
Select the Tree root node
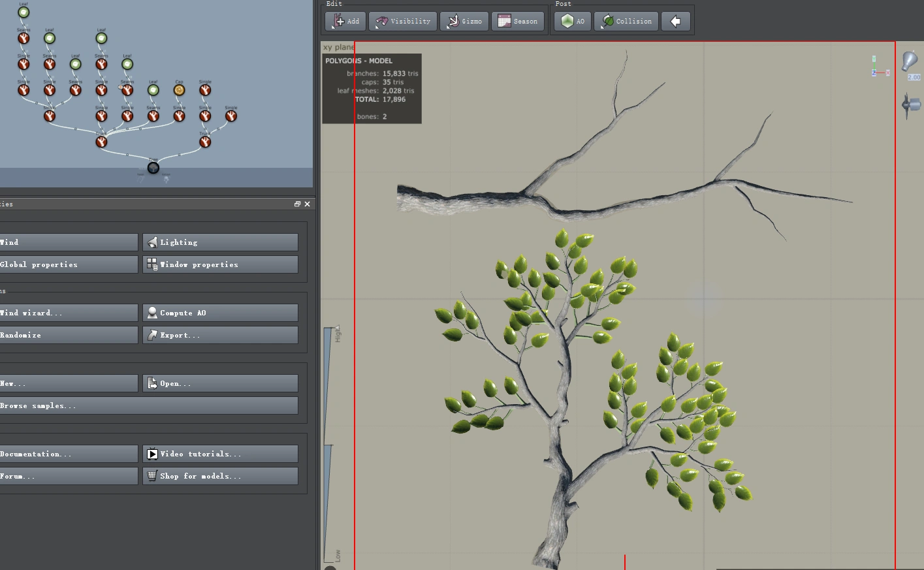tap(153, 168)
